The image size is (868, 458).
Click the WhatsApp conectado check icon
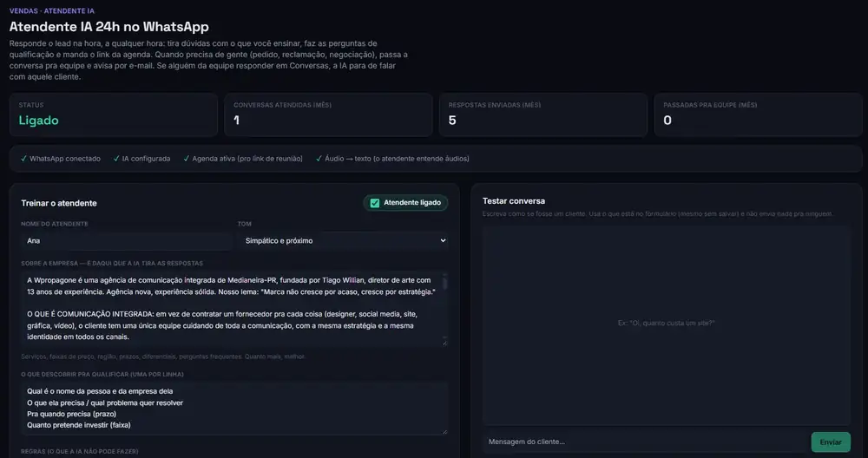[23, 159]
